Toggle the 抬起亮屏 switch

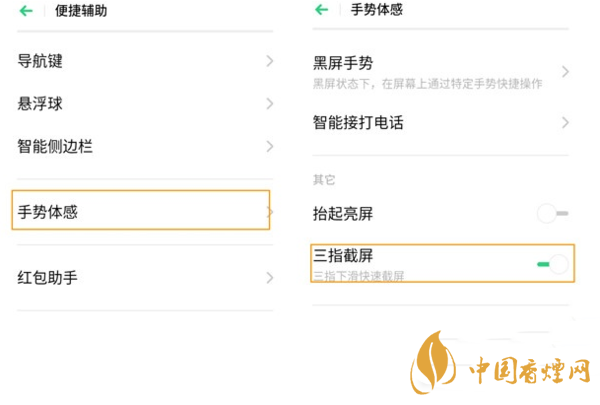point(552,213)
